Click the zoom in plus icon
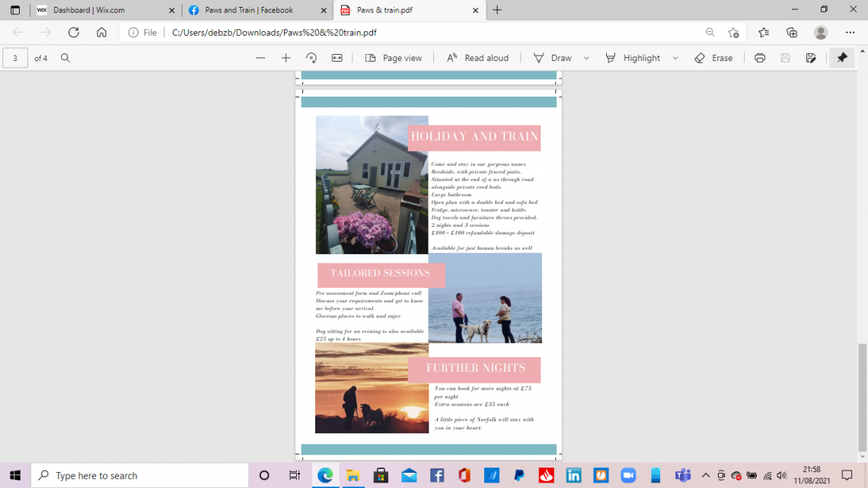The width and height of the screenshot is (868, 488). 286,58
